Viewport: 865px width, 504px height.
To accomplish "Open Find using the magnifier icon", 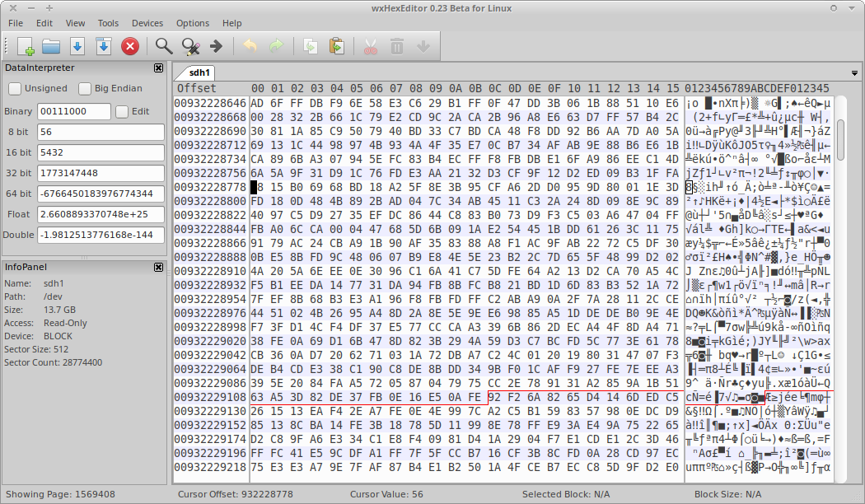I will coord(164,46).
